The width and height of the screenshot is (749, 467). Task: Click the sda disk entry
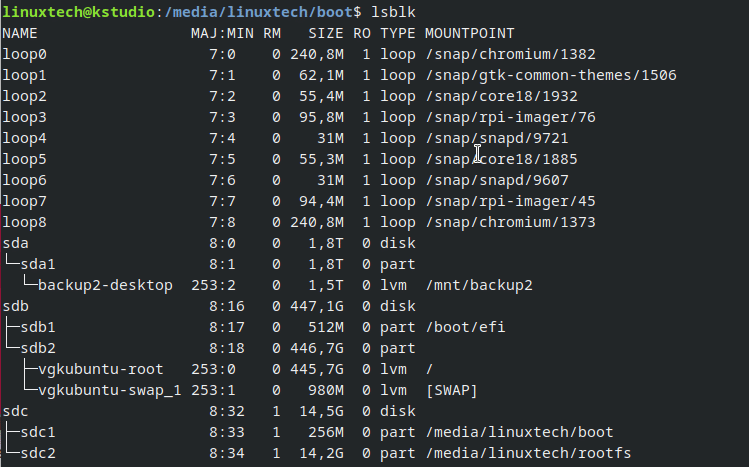click(15, 244)
